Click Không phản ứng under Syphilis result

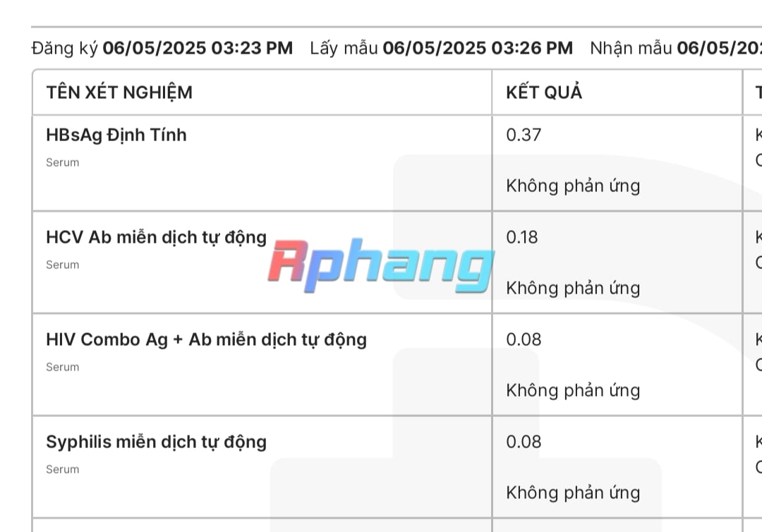[x=573, y=493]
